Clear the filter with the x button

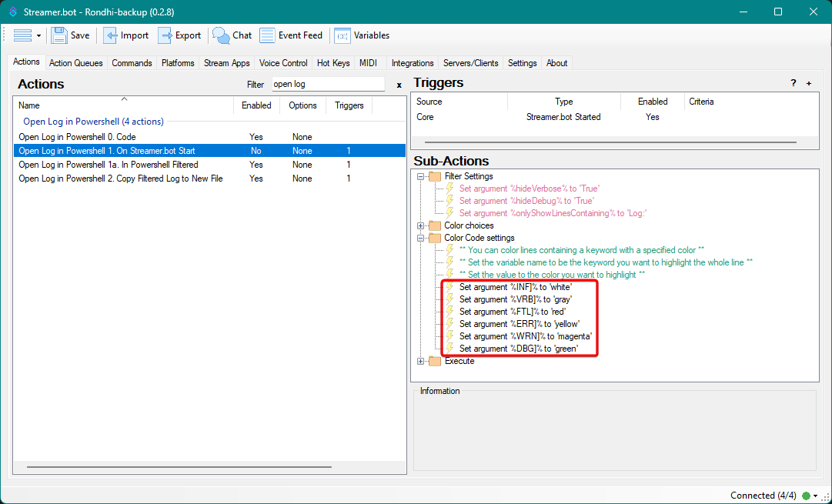(399, 85)
